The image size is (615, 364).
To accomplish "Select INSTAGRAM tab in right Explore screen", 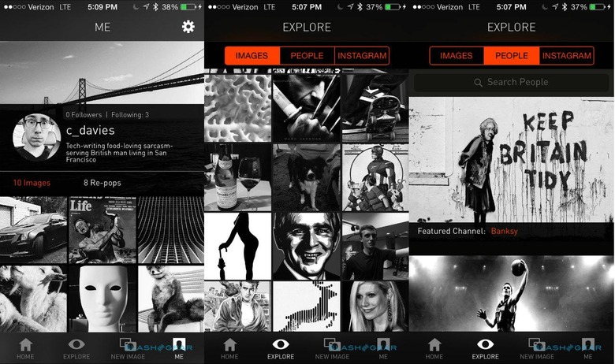I will (567, 56).
